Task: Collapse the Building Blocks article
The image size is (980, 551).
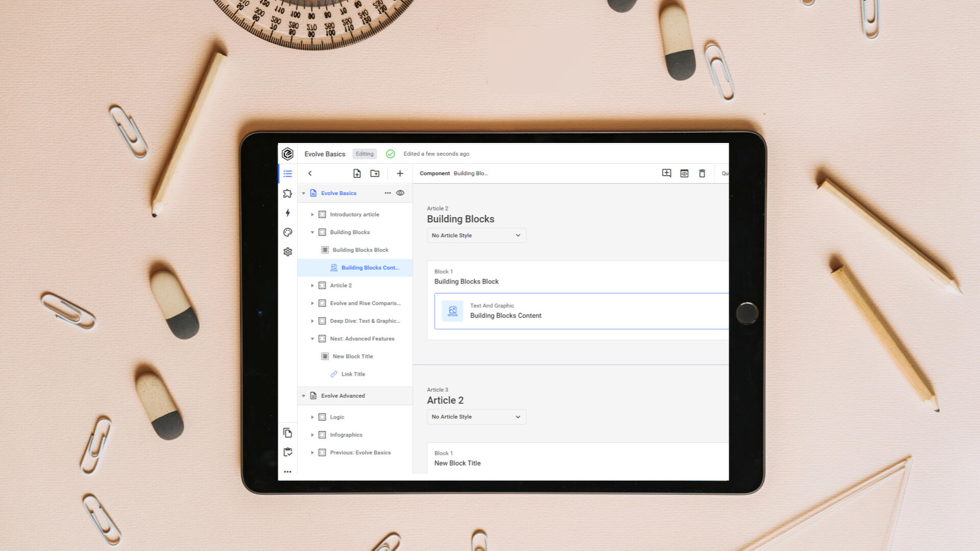Action: tap(313, 232)
